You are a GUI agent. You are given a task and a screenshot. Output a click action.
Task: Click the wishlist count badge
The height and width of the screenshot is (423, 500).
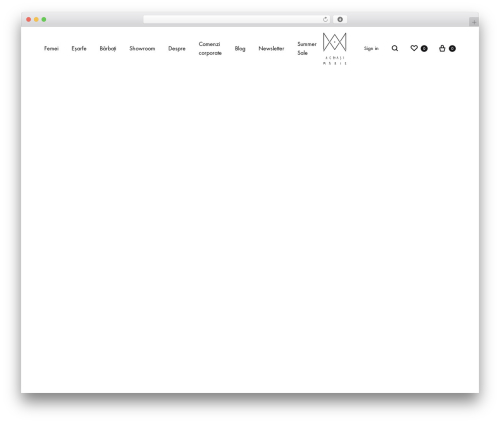click(x=424, y=48)
